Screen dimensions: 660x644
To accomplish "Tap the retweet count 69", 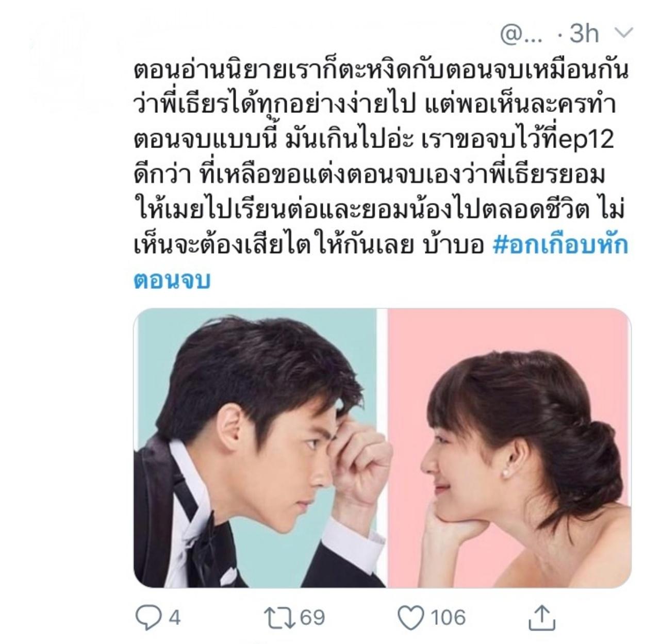I will click(x=312, y=617).
